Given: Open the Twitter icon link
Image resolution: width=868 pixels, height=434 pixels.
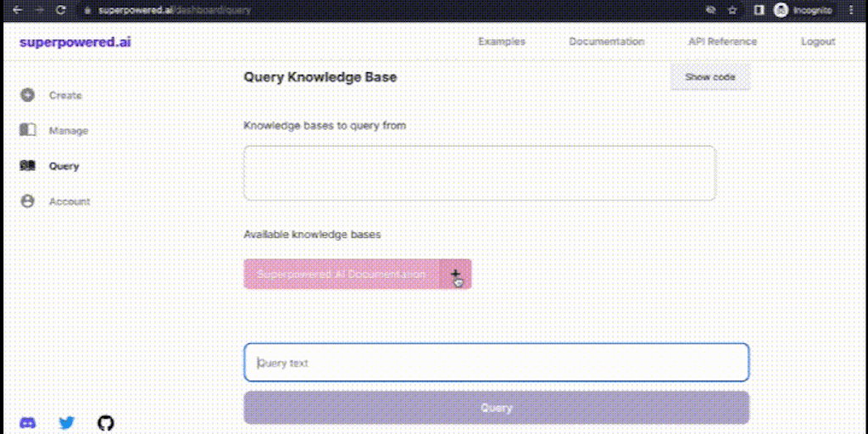Looking at the screenshot, I should [x=67, y=422].
